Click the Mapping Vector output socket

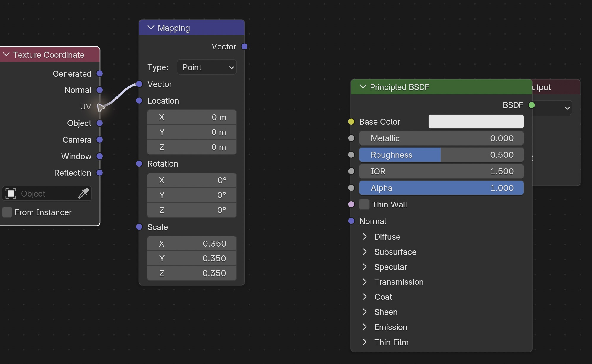coord(244,46)
